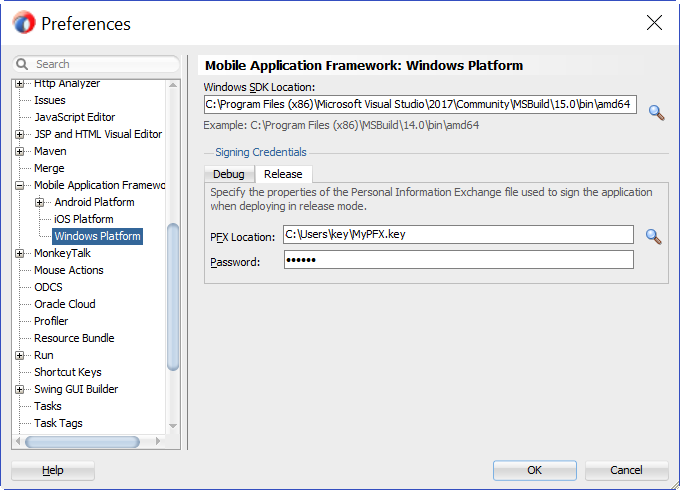Click the Preferences application logo icon
The height and width of the screenshot is (490, 680).
[x=24, y=23]
